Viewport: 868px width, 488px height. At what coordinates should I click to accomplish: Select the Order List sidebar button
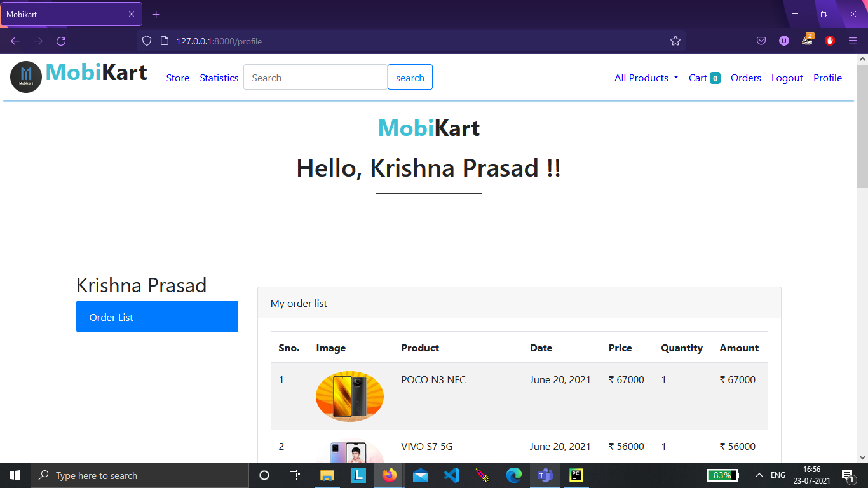click(157, 316)
